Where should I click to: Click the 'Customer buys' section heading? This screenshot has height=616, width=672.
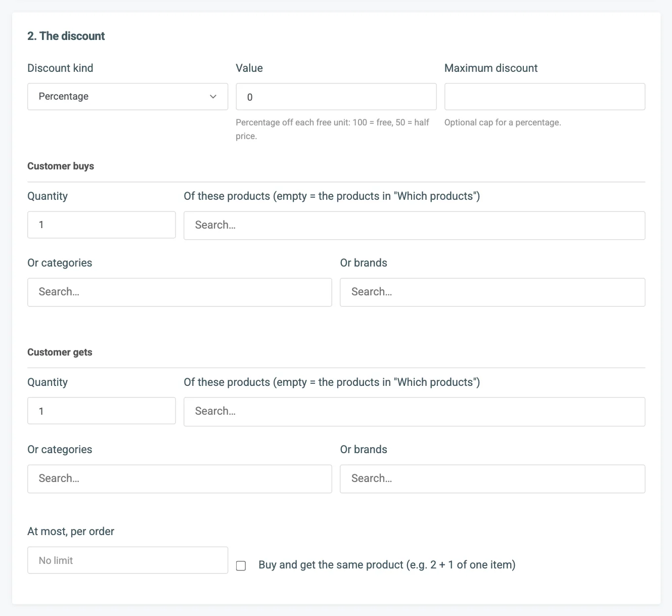pos(61,166)
